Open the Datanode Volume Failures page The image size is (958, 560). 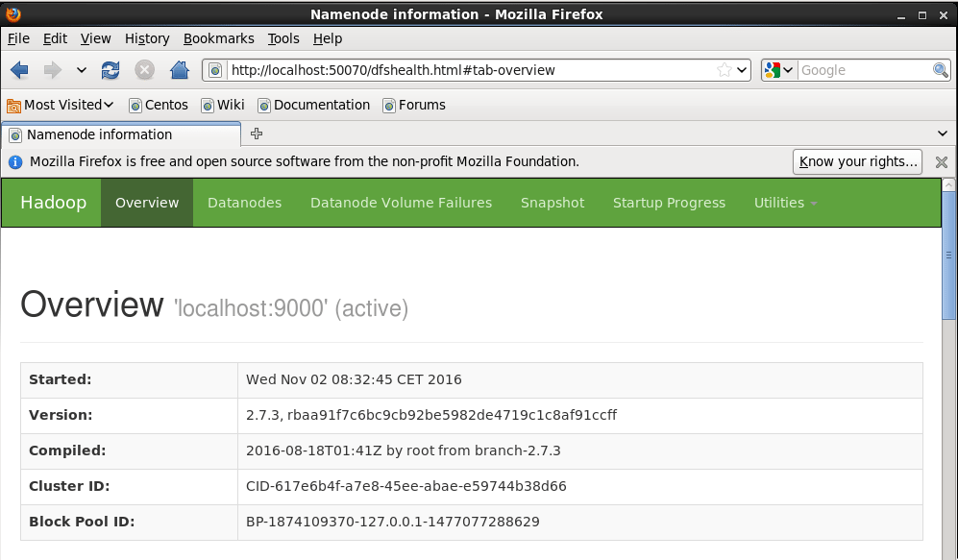pyautogui.click(x=400, y=203)
